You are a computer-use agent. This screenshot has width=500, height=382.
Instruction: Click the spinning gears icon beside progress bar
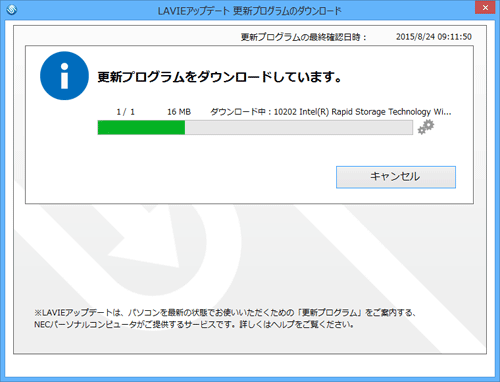point(426,127)
